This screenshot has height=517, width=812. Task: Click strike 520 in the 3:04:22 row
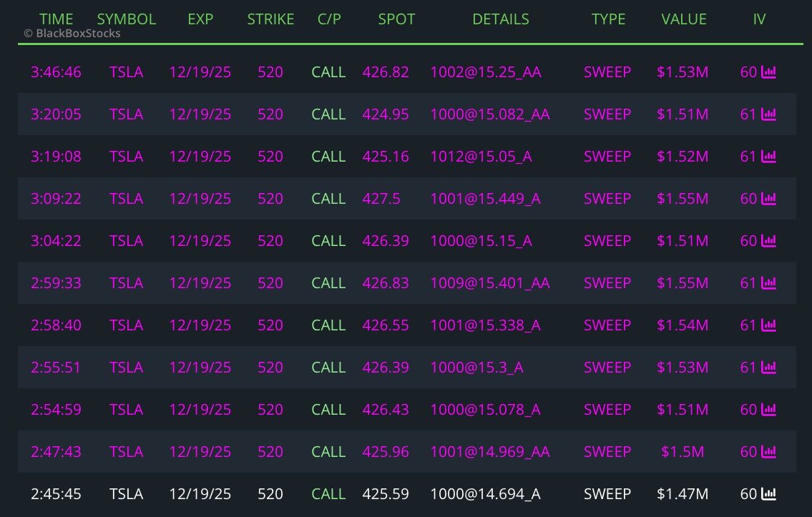pyautogui.click(x=270, y=241)
